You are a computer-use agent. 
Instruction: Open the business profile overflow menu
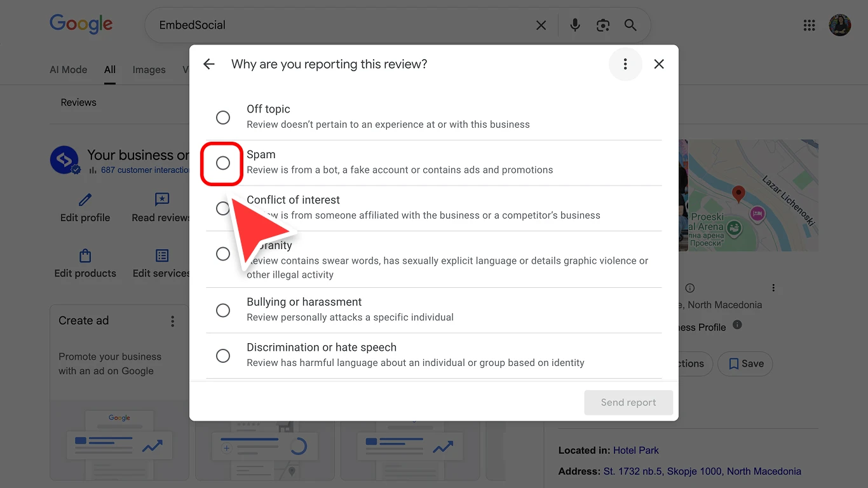coord(773,287)
